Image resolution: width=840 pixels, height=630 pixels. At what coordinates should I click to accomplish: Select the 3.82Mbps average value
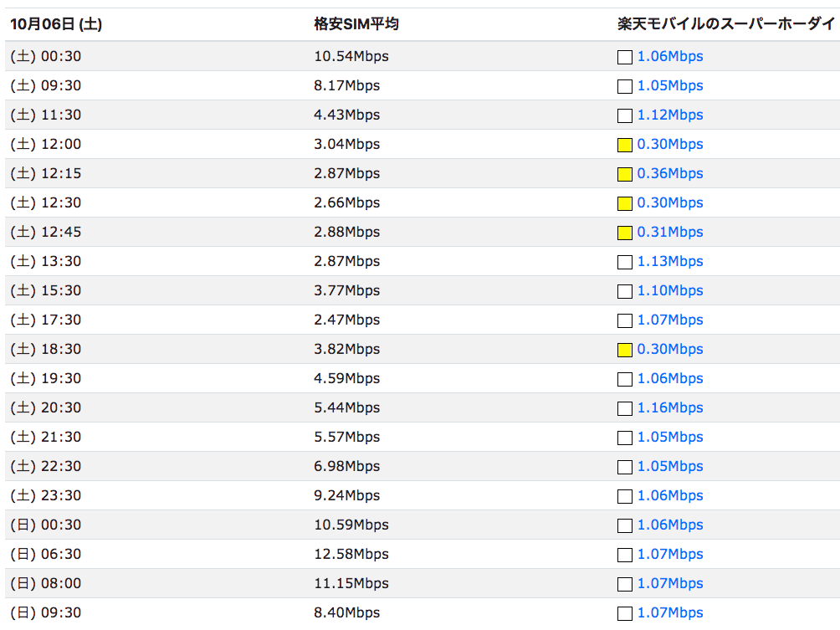[346, 349]
